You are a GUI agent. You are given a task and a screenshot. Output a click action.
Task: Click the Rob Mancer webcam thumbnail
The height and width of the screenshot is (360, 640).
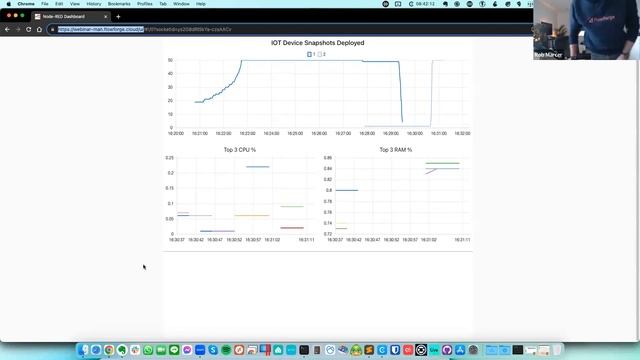(587, 30)
